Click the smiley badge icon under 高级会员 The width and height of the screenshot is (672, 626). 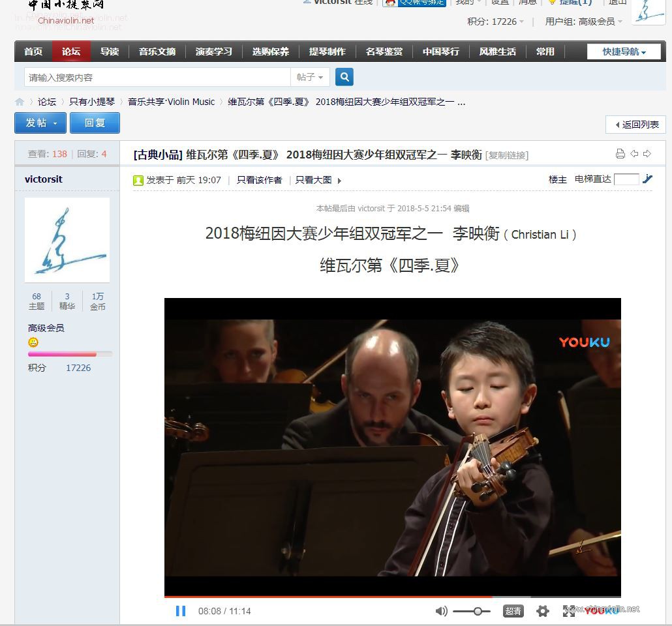pos(33,342)
